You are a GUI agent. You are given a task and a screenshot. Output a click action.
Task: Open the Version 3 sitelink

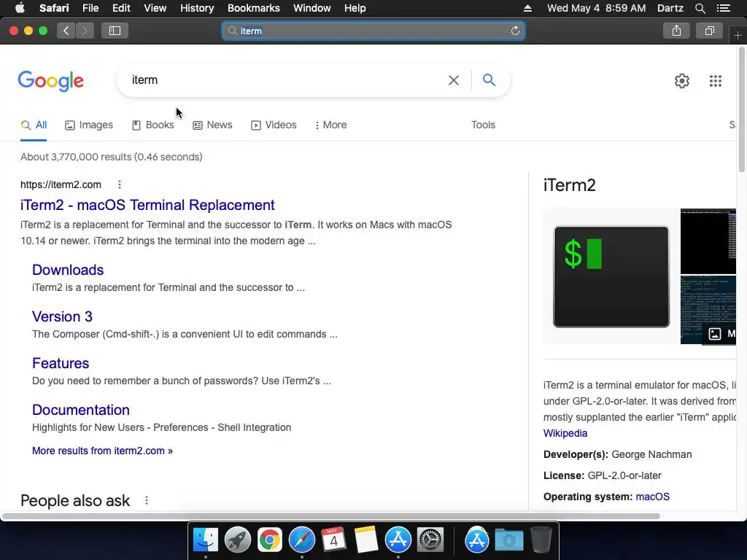(x=62, y=316)
